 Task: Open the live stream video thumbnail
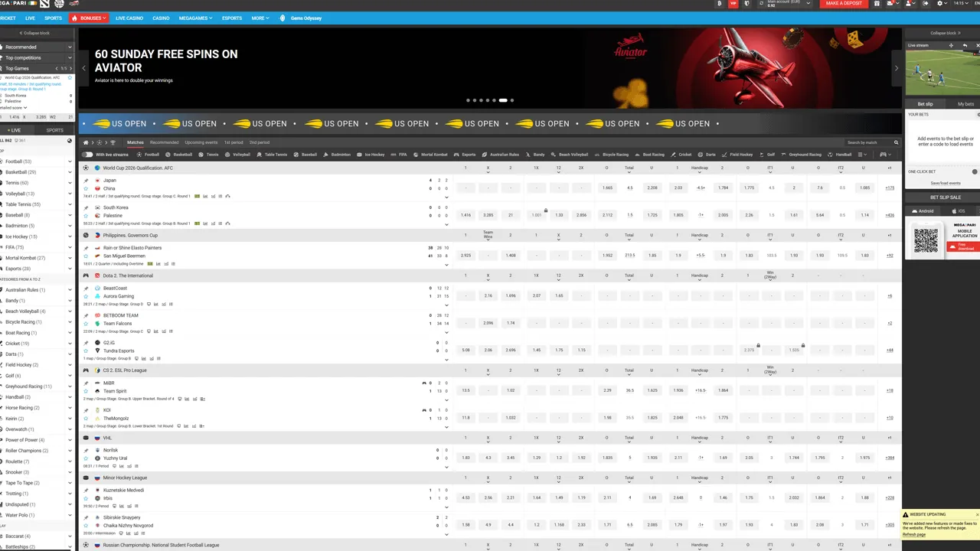pos(942,73)
